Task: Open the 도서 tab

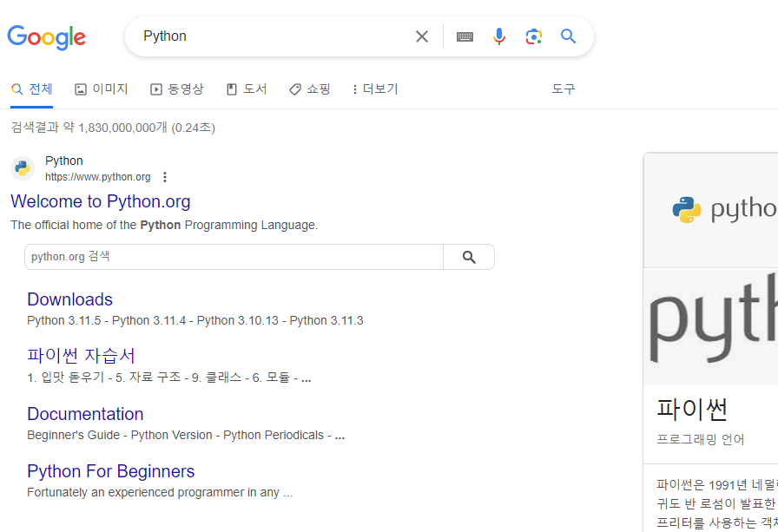Action: pos(247,89)
